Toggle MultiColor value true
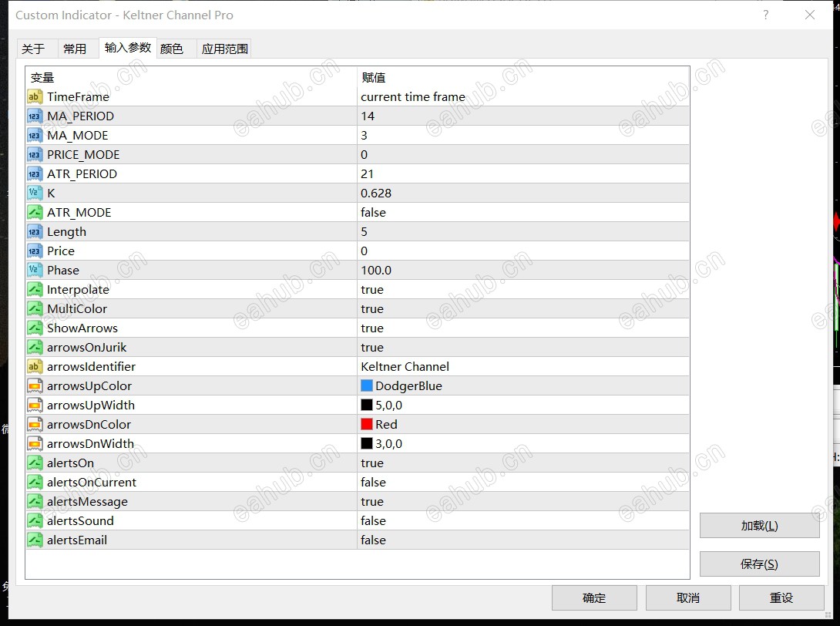 (372, 308)
